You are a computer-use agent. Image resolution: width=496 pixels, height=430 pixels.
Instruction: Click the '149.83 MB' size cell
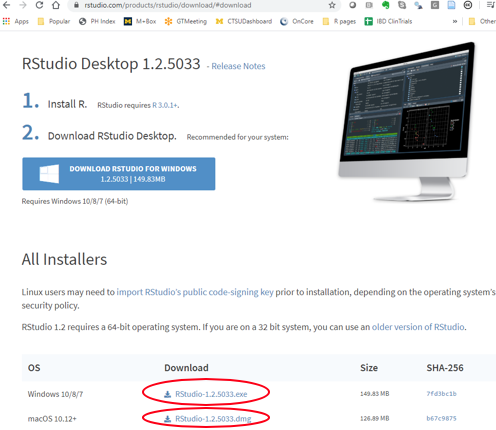pos(375,394)
